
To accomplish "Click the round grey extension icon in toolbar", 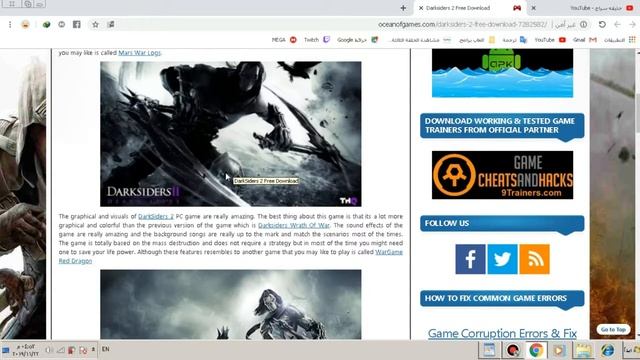I will 62,24.
